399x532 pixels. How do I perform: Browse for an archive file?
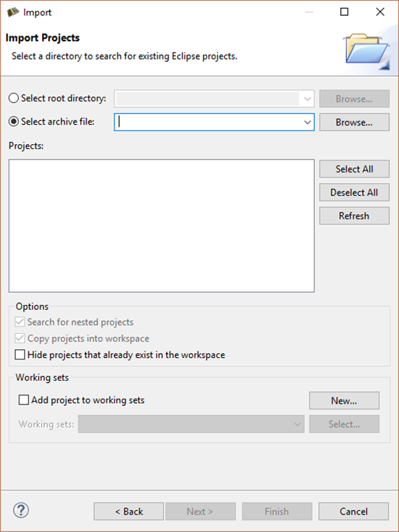coord(354,122)
